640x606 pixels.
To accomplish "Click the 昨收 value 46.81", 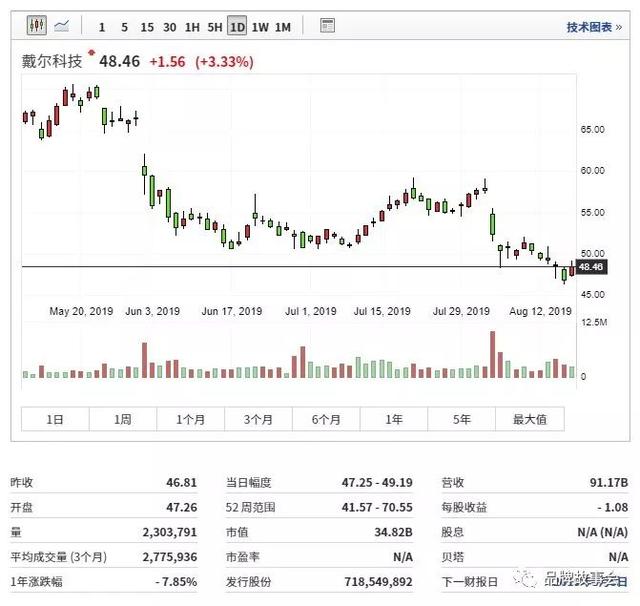I will click(x=182, y=482).
